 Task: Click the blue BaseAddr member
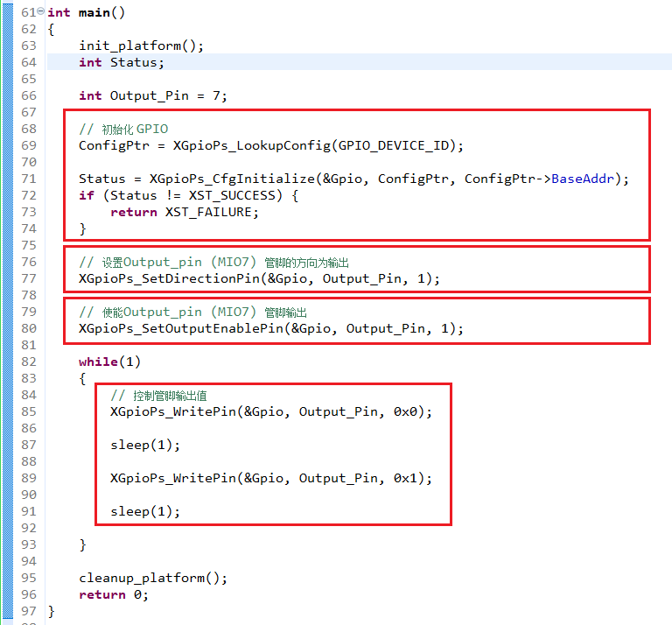583,179
